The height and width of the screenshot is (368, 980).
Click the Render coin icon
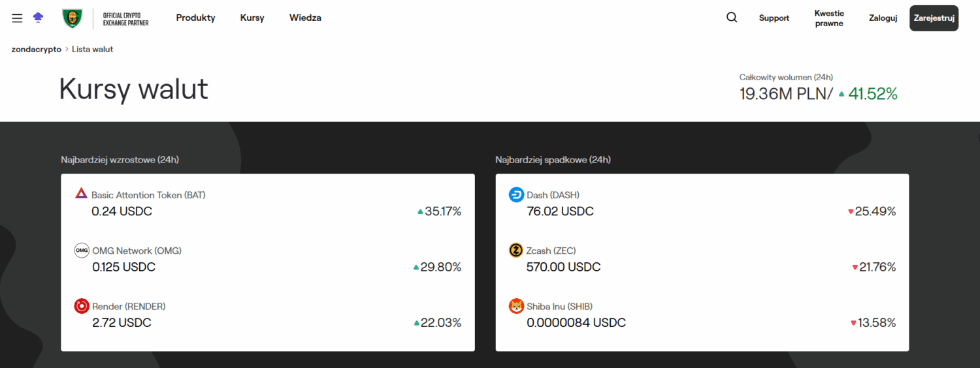[82, 306]
